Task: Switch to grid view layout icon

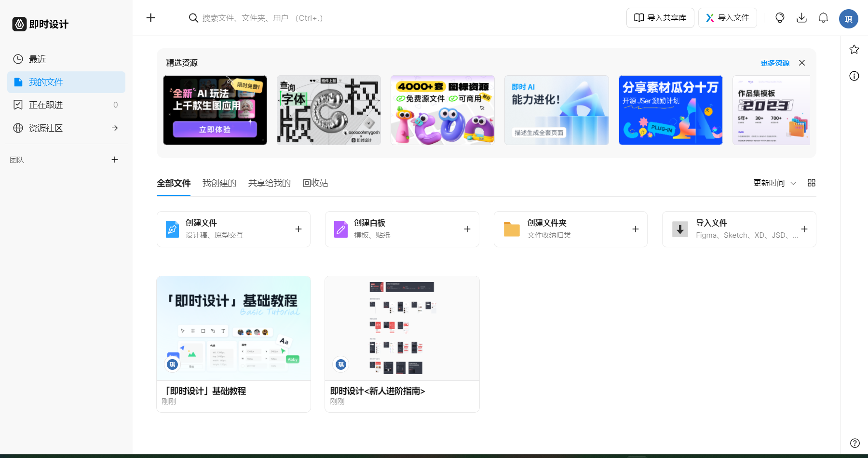Action: pyautogui.click(x=812, y=183)
